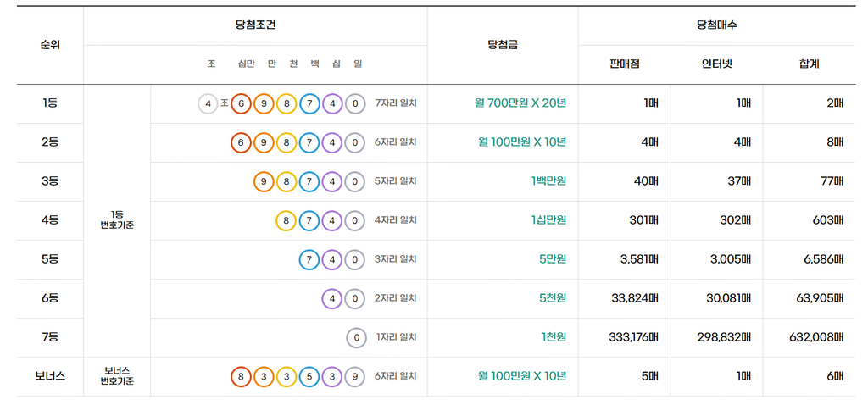This screenshot has height=405, width=868.
Task: Click the 3,581매 store count
Action: [639, 259]
